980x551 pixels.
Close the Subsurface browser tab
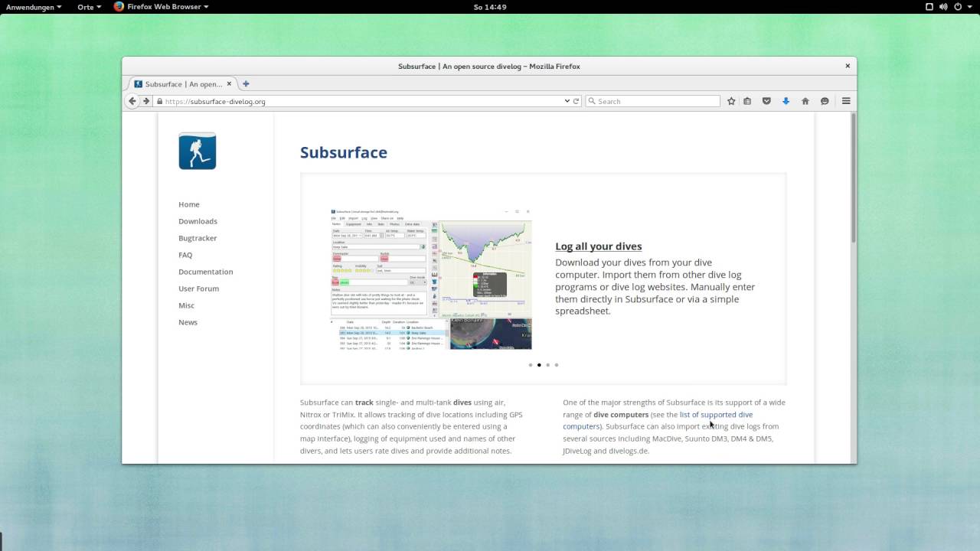(x=229, y=84)
